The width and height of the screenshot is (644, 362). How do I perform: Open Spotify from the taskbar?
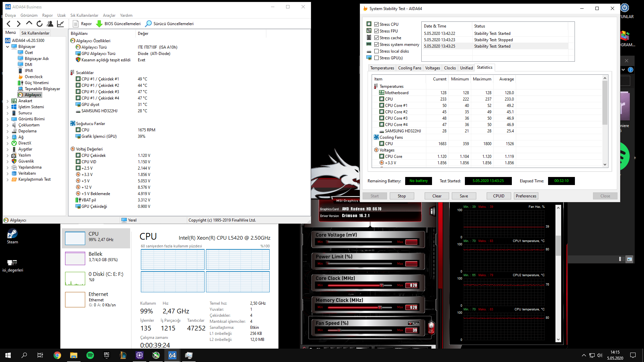[x=90, y=355]
